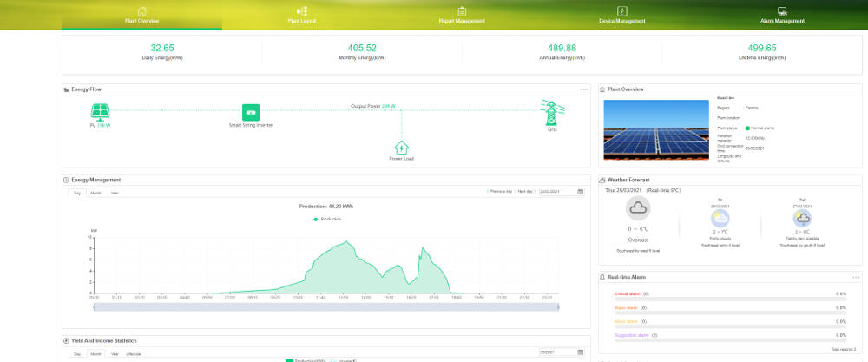Open Real-time Alarm panel more options
This screenshot has height=362, width=868.
856,277
